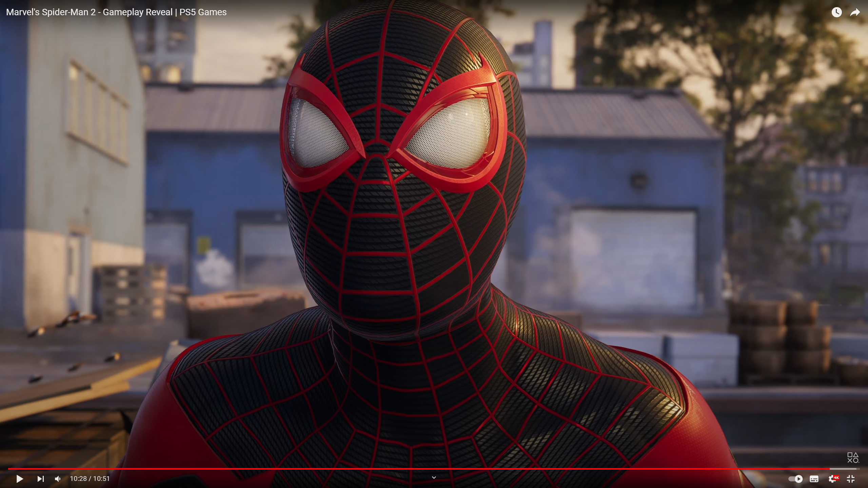
Task: Toggle the autoplay switch
Action: click(x=795, y=479)
